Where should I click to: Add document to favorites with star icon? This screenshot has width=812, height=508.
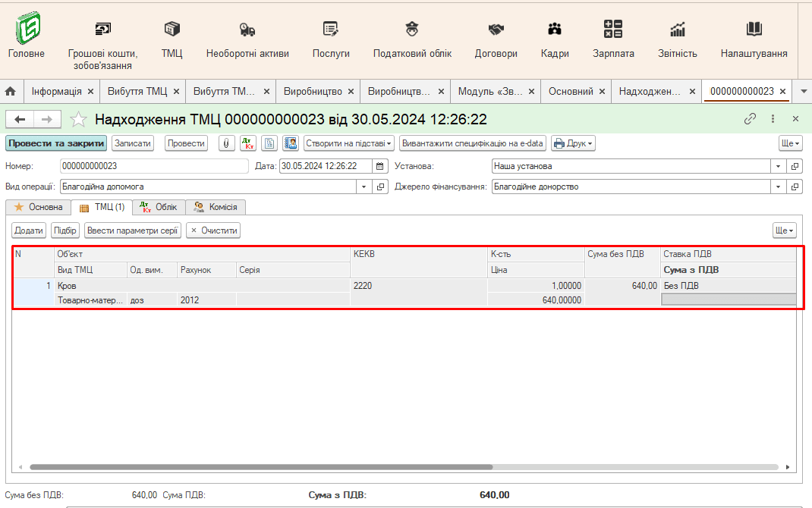[78, 119]
